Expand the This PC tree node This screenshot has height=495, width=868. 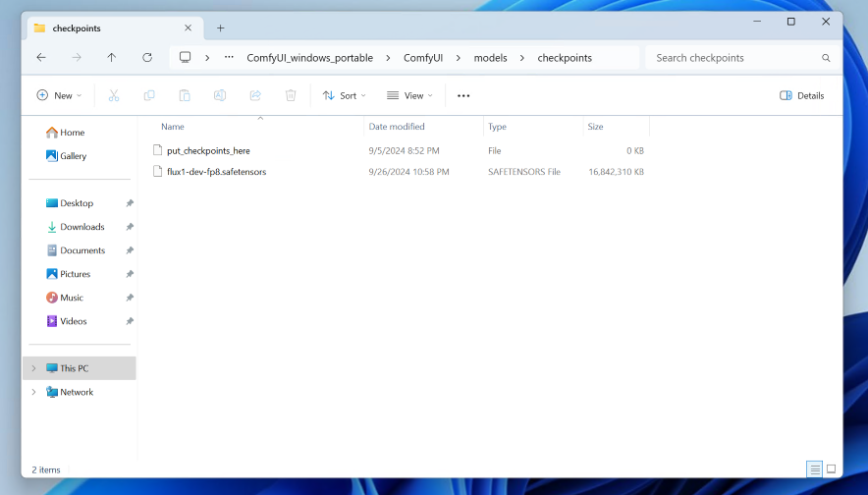[33, 368]
